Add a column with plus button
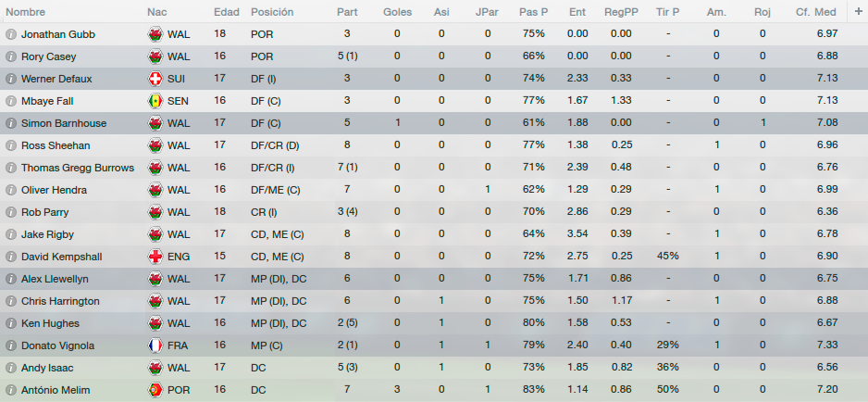 pos(858,12)
